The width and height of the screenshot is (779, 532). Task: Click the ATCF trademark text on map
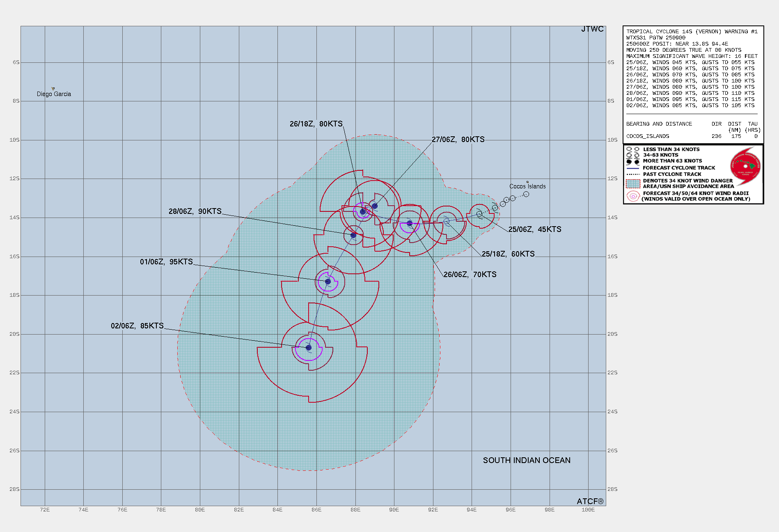tap(590, 501)
